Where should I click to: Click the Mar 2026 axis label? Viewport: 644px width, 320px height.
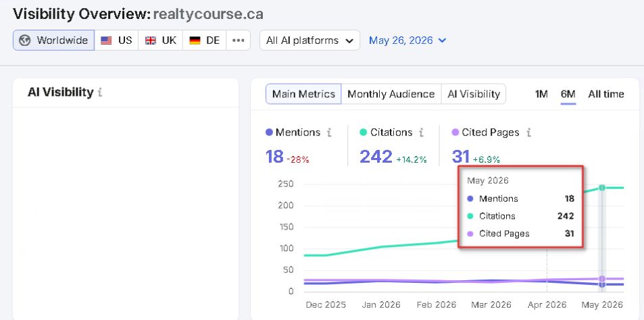(x=491, y=305)
